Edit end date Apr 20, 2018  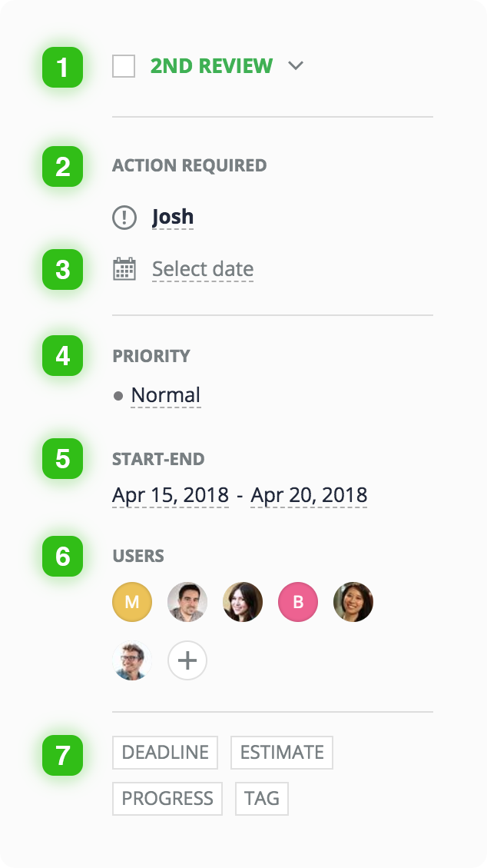click(x=309, y=495)
